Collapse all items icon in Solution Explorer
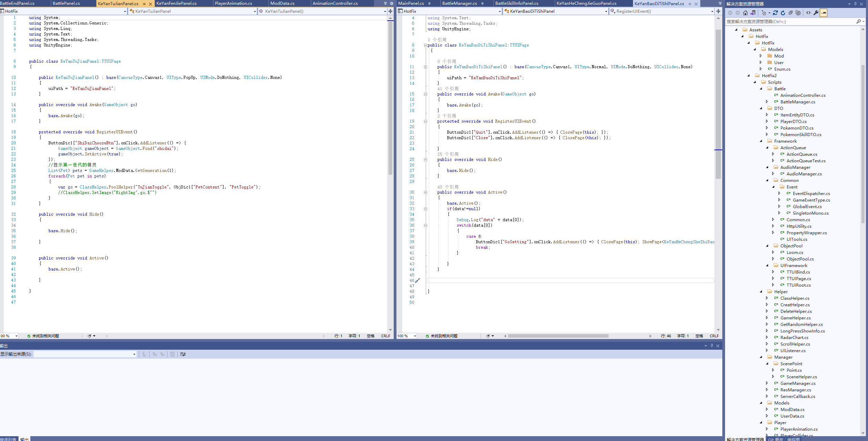Screen dimensions: 868x441 (x=791, y=13)
